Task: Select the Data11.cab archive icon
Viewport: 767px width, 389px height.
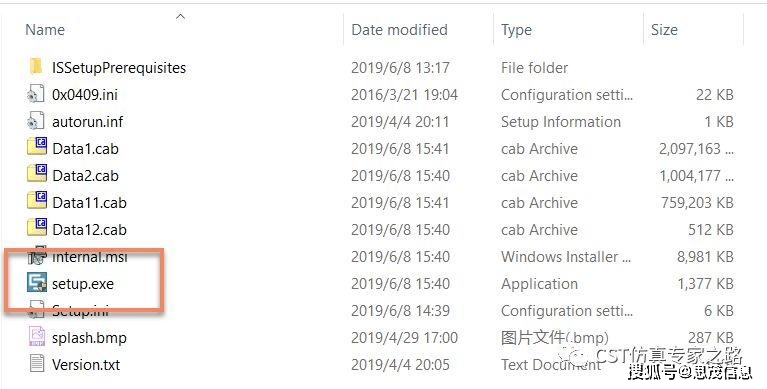Action: tap(37, 202)
